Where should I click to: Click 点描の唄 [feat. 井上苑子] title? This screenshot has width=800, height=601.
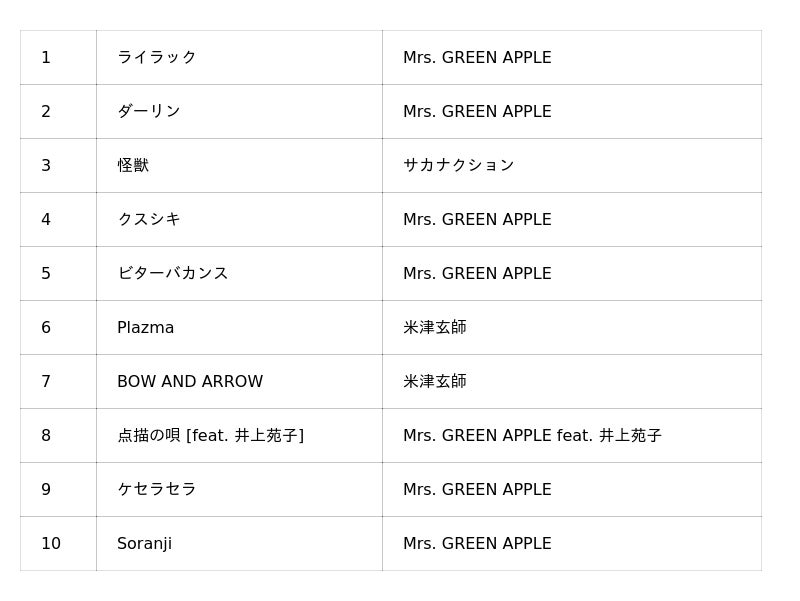pyautogui.click(x=211, y=436)
